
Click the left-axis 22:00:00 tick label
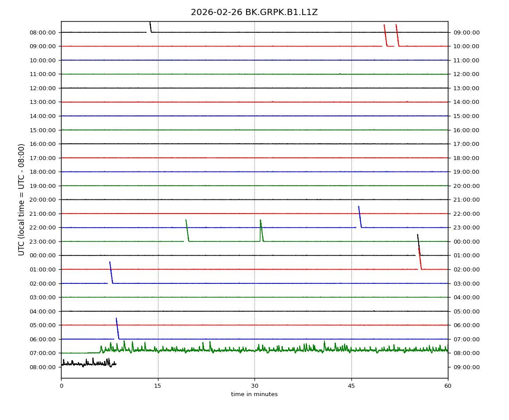pyautogui.click(x=43, y=228)
